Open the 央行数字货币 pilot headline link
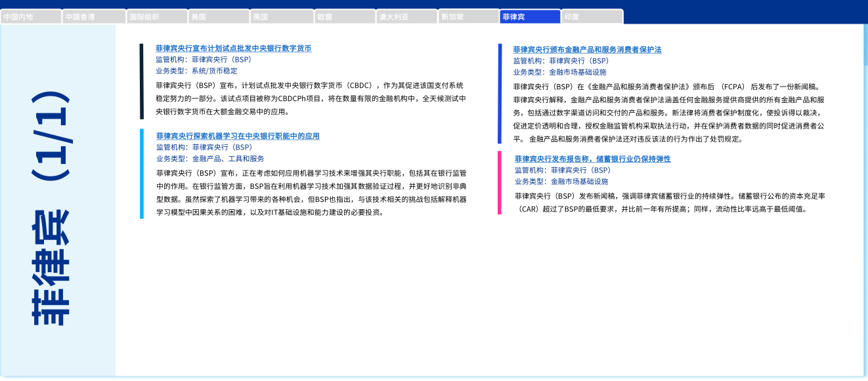The width and height of the screenshot is (868, 381). coord(233,49)
